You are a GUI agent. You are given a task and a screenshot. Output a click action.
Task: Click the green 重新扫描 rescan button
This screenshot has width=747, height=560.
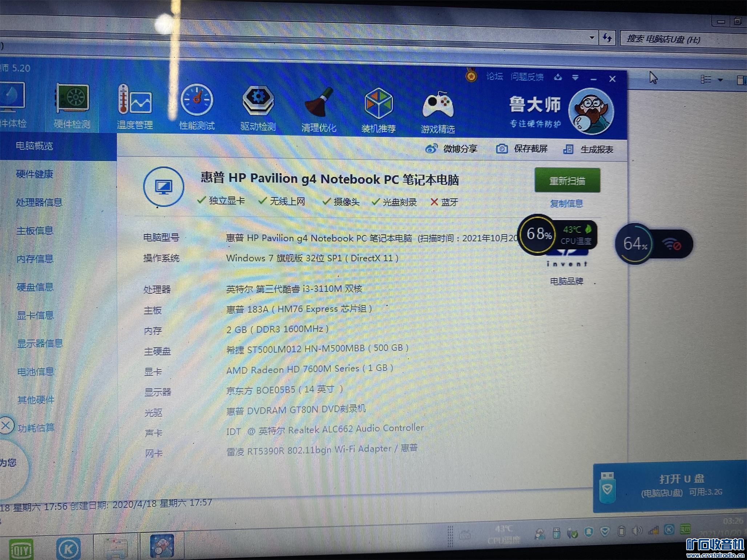pyautogui.click(x=567, y=180)
